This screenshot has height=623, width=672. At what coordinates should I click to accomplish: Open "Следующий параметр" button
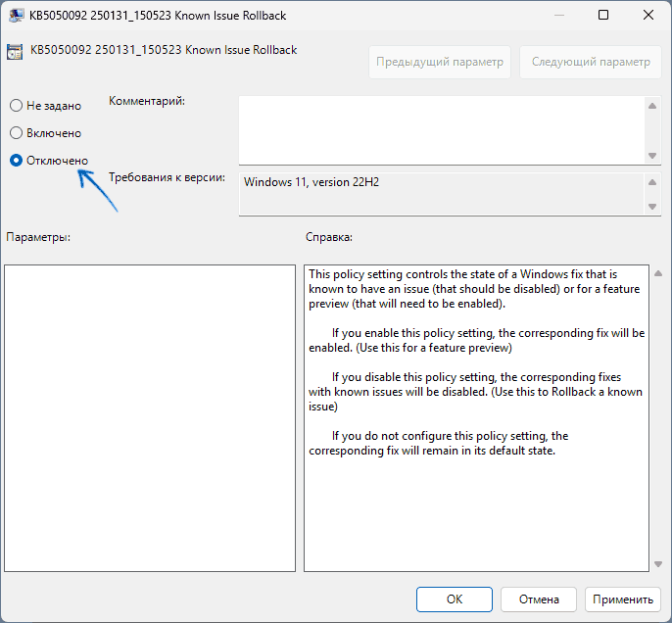pyautogui.click(x=591, y=62)
